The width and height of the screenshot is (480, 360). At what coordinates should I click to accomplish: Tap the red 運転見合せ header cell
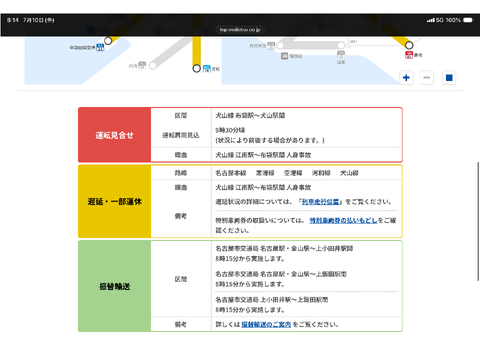(x=114, y=135)
